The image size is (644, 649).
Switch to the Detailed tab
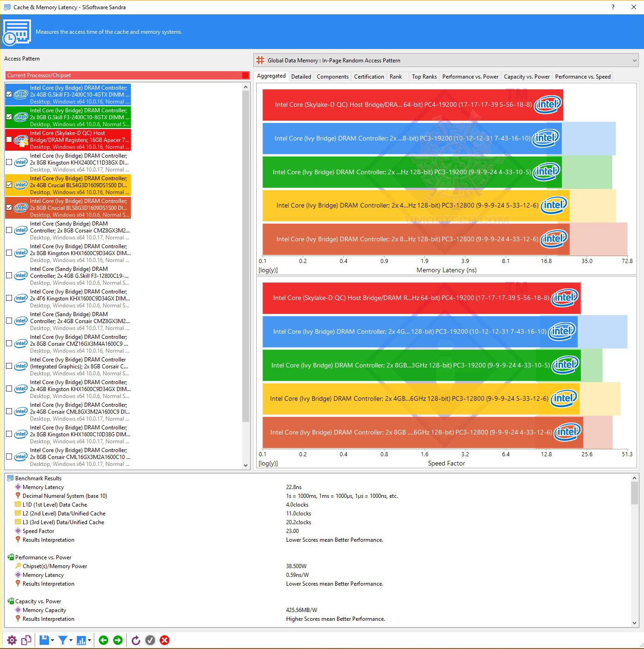(x=301, y=77)
